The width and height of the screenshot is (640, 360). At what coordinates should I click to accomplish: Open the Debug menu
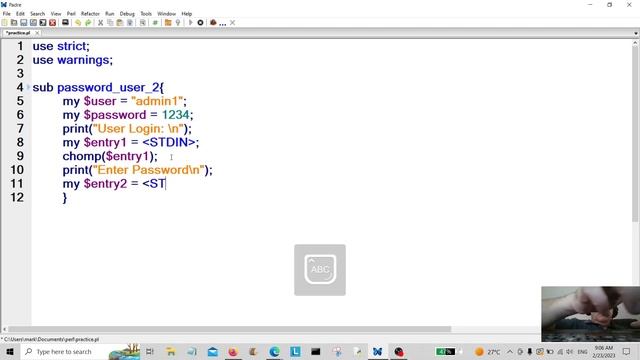coord(127,13)
